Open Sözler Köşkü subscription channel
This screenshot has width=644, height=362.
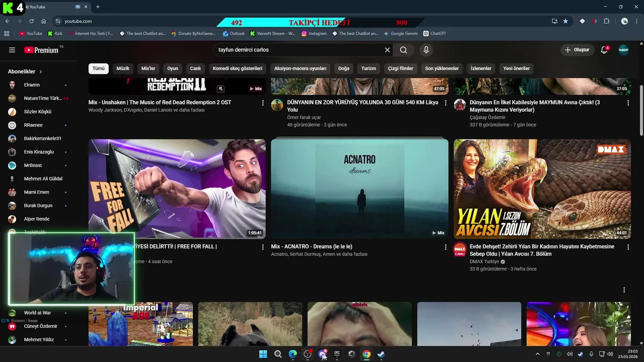coord(38,112)
